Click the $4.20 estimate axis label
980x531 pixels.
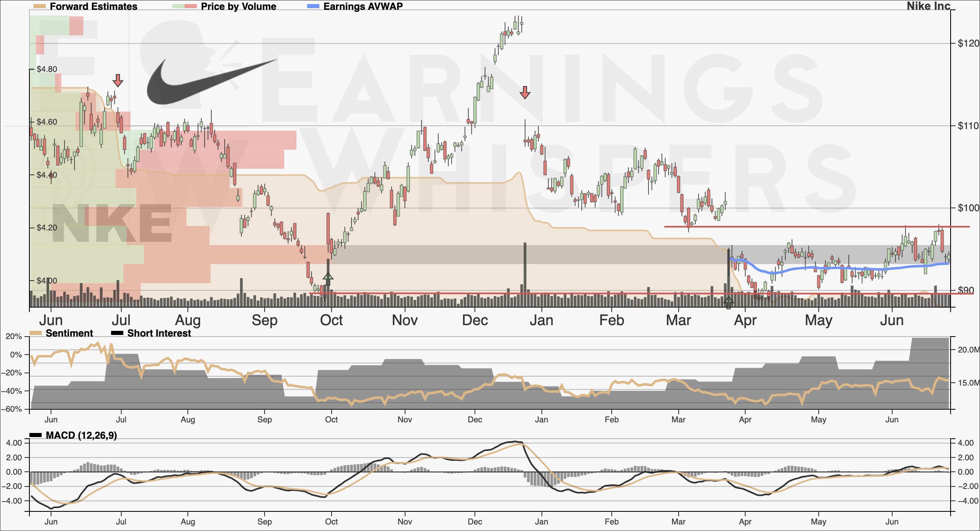point(47,228)
